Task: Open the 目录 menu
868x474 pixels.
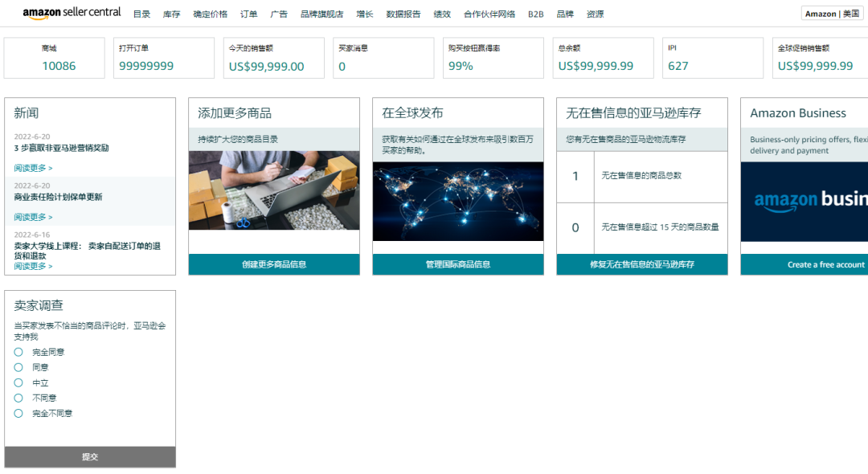Action: pos(141,14)
